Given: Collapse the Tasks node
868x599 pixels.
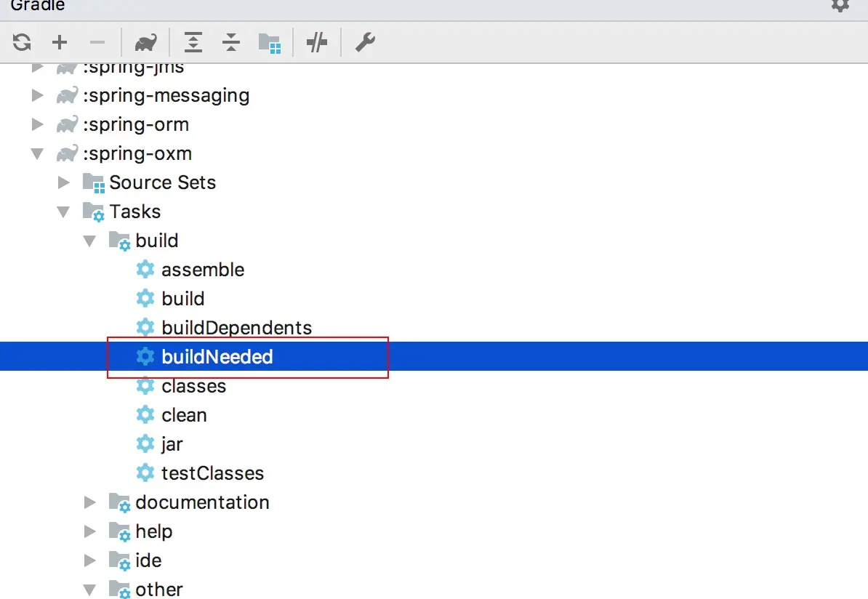Looking at the screenshot, I should pyautogui.click(x=64, y=212).
